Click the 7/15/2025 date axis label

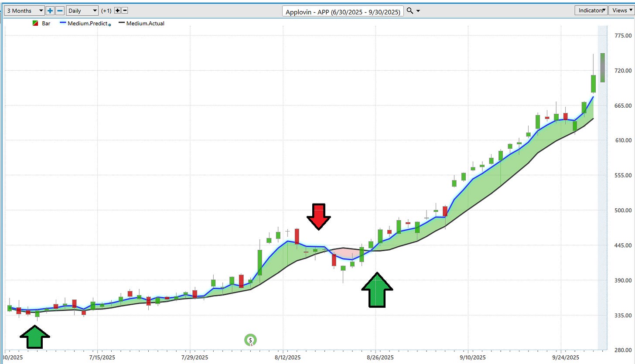[x=102, y=357]
